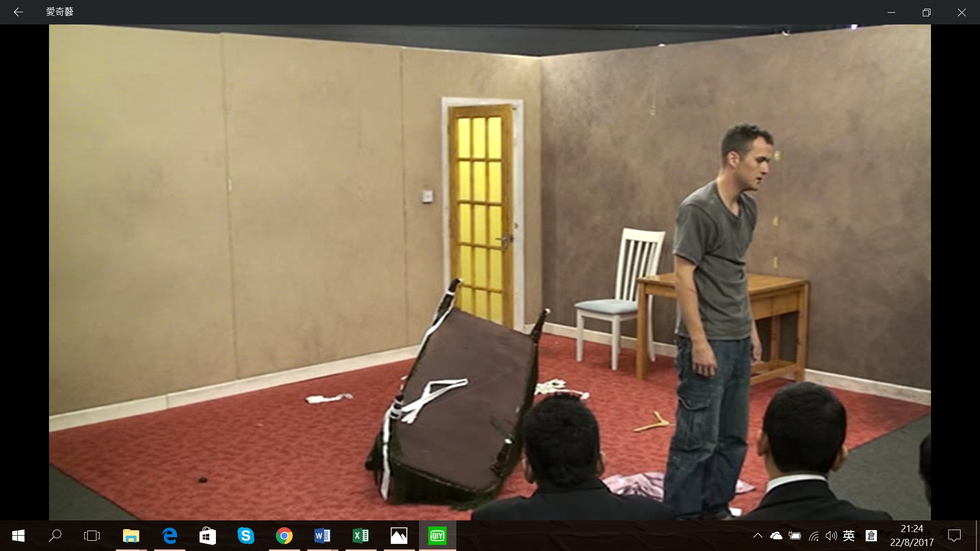Open the Photos app taskbar icon
The height and width of the screenshot is (551, 980).
click(x=399, y=536)
